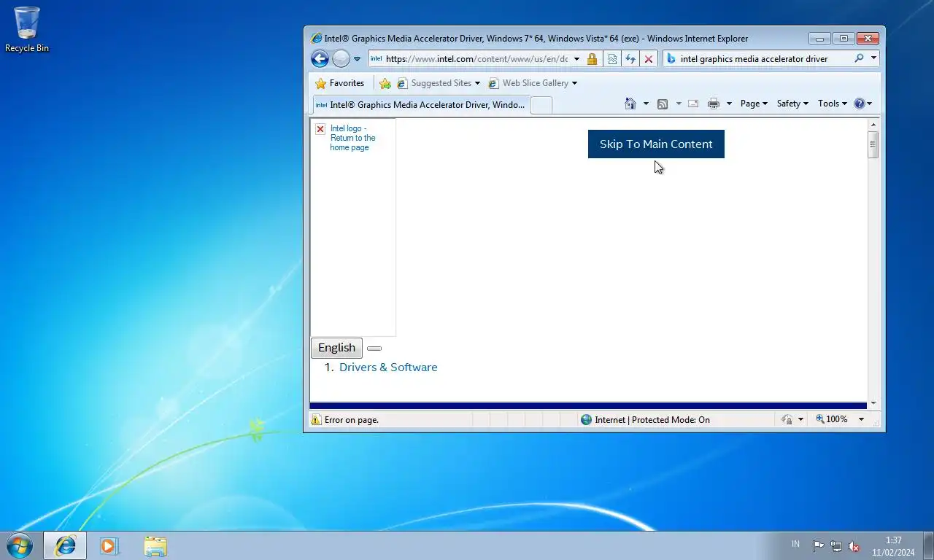Expand the address bar autocomplete dropdown

point(576,59)
